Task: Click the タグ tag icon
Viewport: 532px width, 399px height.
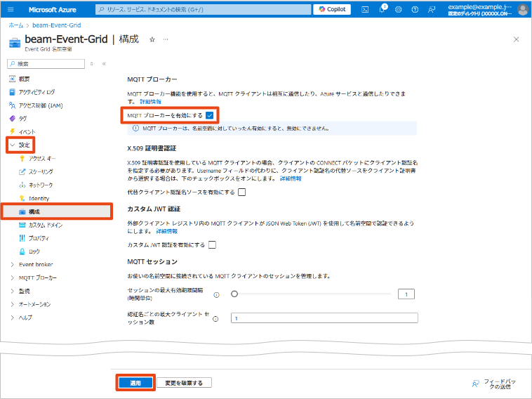Action: [12, 119]
